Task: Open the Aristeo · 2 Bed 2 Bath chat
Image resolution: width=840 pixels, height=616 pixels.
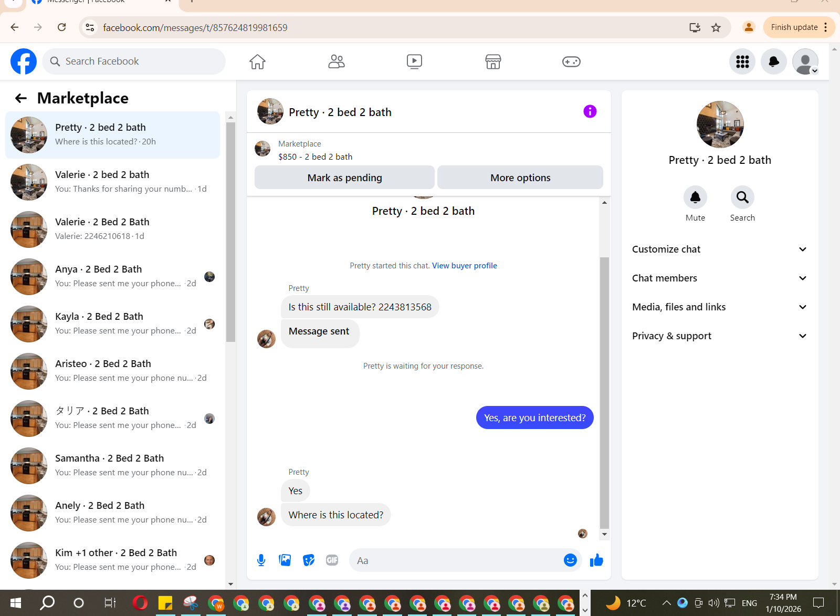Action: click(112, 371)
